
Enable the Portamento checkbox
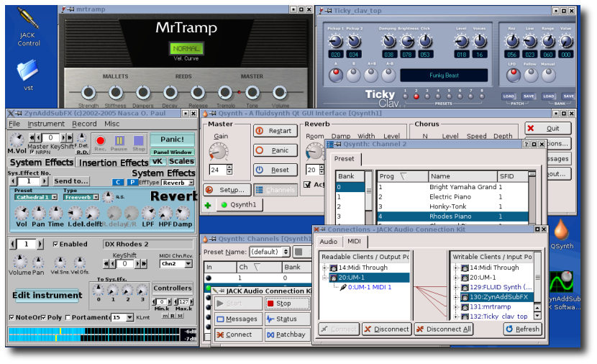pyautogui.click(x=67, y=317)
